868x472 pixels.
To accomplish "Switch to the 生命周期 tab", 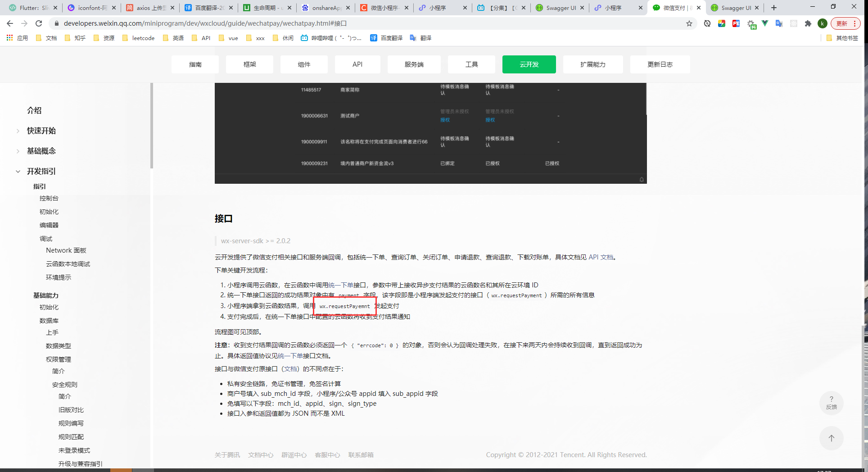I will point(267,8).
